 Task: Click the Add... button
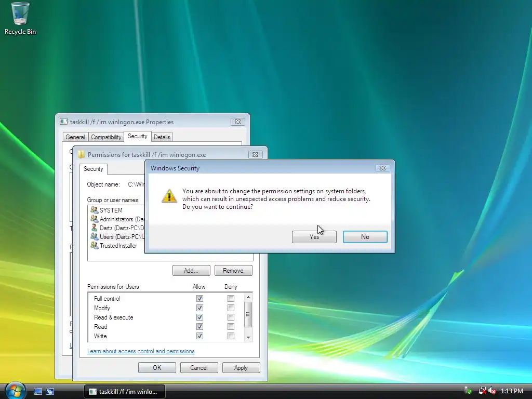point(191,270)
